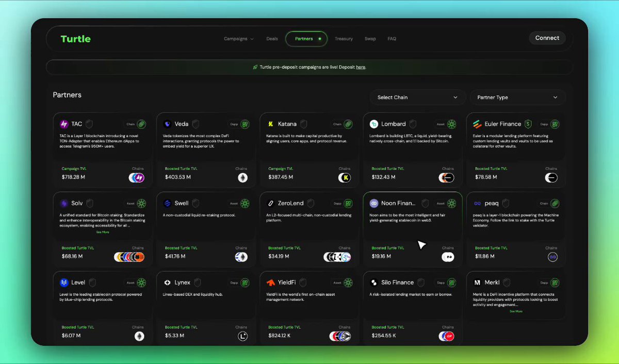The height and width of the screenshot is (364, 619).
Task: Click the Lombard logo icon
Action: (374, 124)
